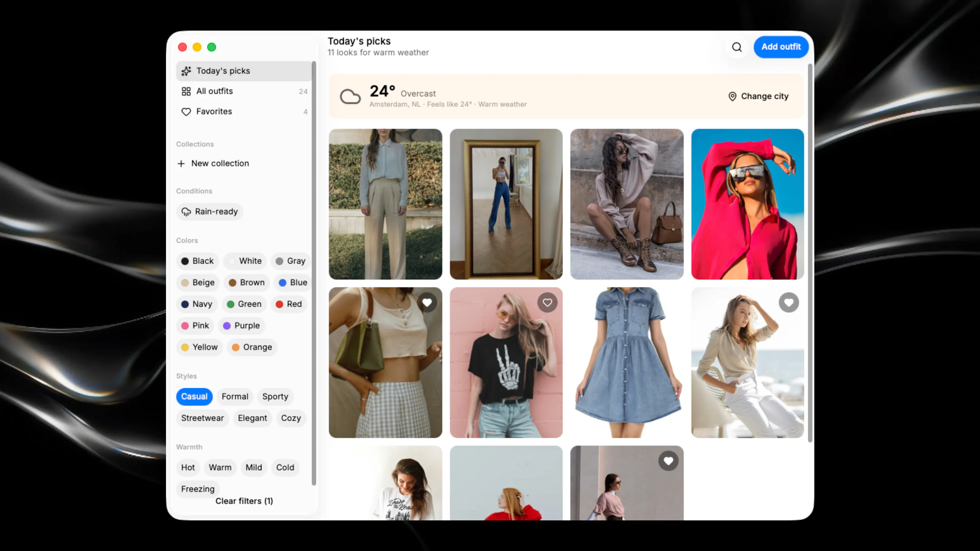980x551 pixels.
Task: Turn on the Cozy style filter
Action: point(291,418)
